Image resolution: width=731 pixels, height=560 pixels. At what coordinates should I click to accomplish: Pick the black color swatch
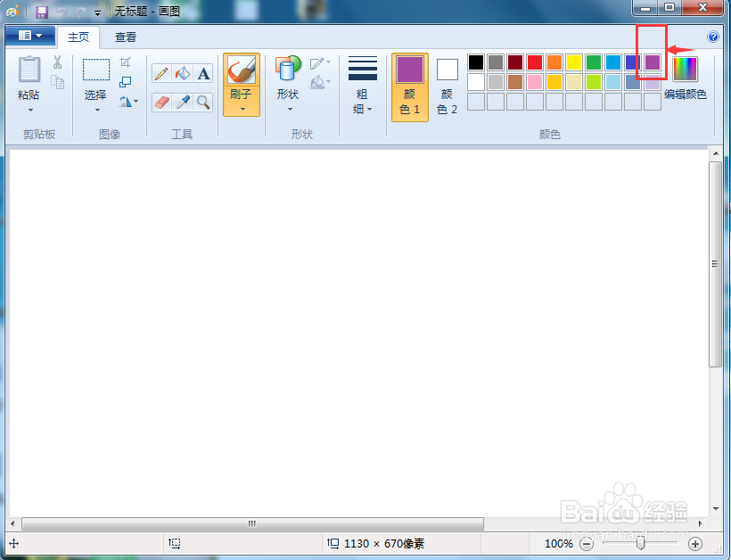pos(476,62)
